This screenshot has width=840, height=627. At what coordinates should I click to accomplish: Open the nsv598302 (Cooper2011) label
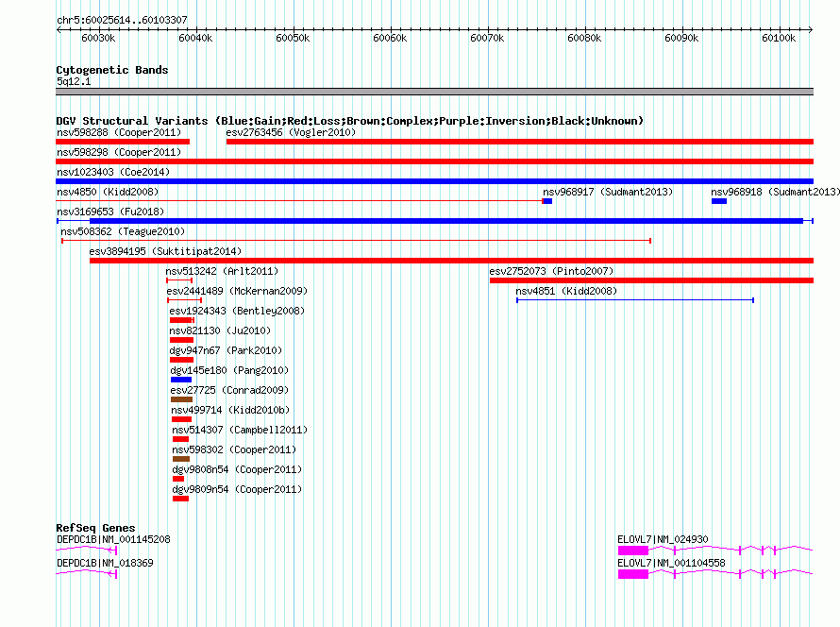[x=234, y=449]
